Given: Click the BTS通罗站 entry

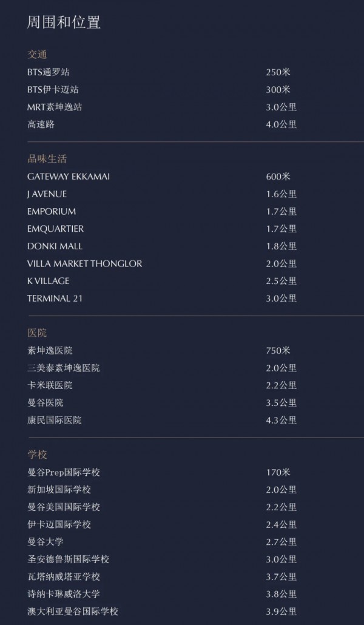Looking at the screenshot, I should point(49,72).
